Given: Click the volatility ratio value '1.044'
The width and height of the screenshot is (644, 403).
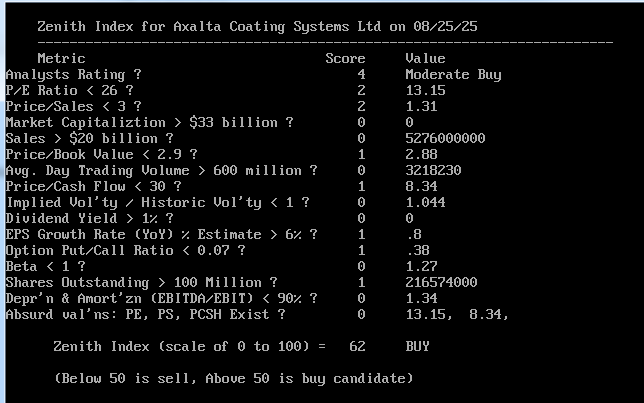Looking at the screenshot, I should coord(425,203).
